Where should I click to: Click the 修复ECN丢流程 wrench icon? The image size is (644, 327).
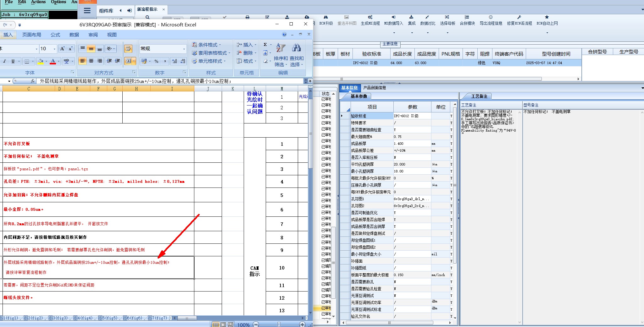[x=519, y=20]
